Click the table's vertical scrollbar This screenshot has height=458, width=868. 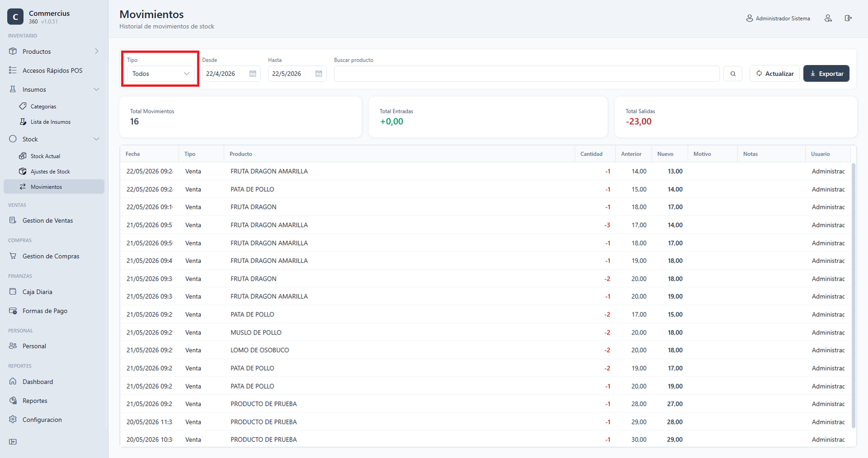[853, 295]
